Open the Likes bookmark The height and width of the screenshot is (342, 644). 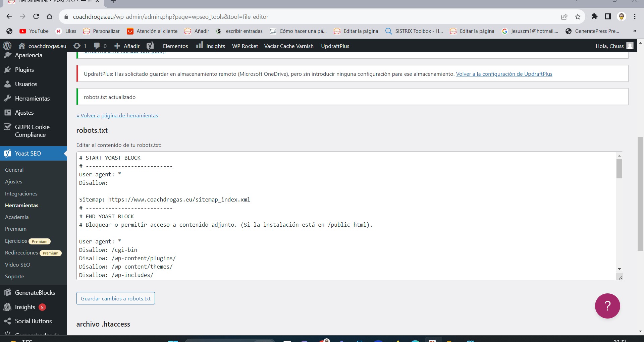(66, 31)
